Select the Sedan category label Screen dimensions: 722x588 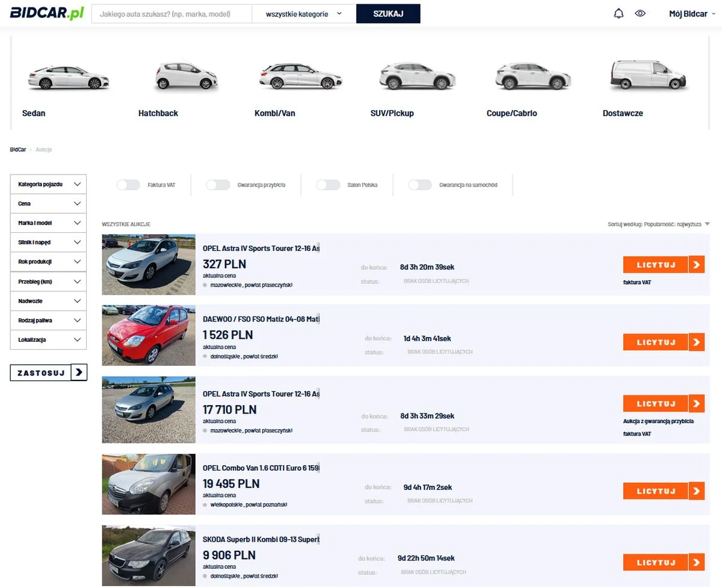click(x=34, y=113)
